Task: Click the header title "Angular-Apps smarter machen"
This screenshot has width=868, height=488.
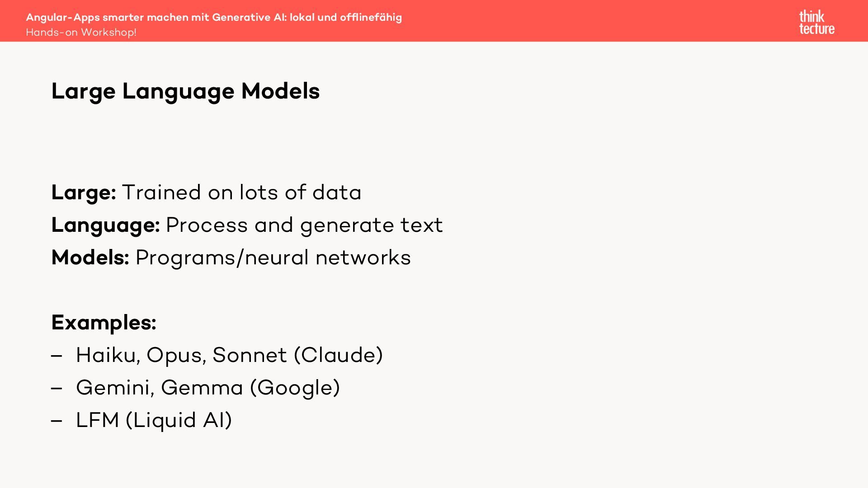Action: point(213,17)
